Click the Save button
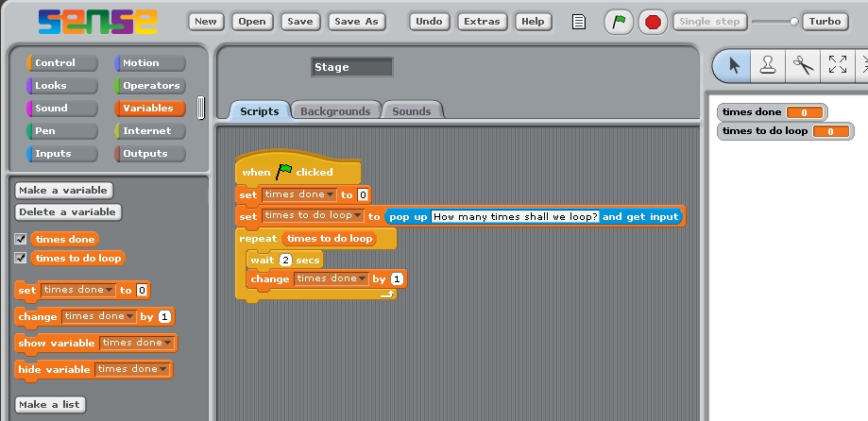868x421 pixels. (300, 22)
